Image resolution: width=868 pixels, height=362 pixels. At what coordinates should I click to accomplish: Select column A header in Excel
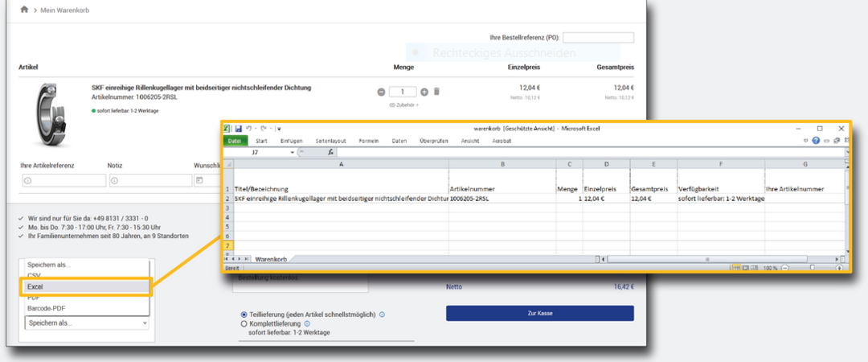point(341,164)
